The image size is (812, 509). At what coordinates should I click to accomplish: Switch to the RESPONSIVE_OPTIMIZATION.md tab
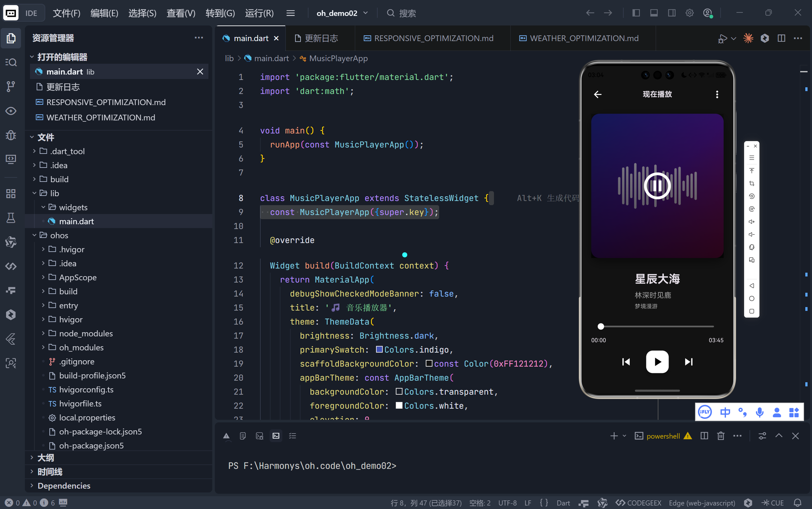(x=433, y=38)
